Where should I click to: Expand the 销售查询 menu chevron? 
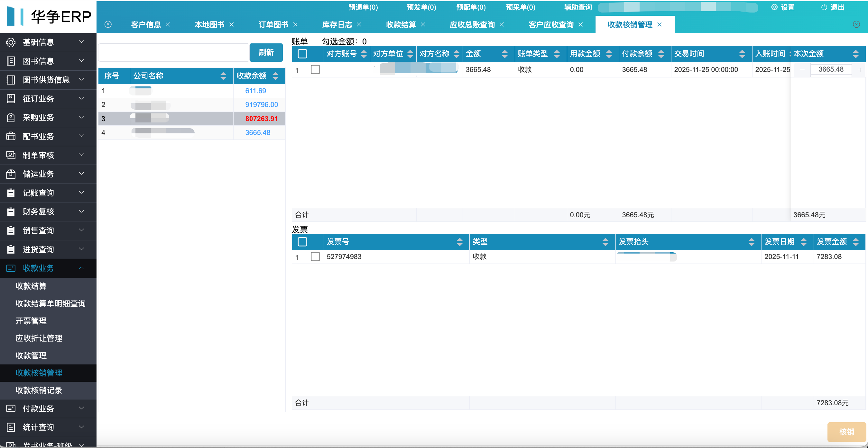click(x=81, y=230)
